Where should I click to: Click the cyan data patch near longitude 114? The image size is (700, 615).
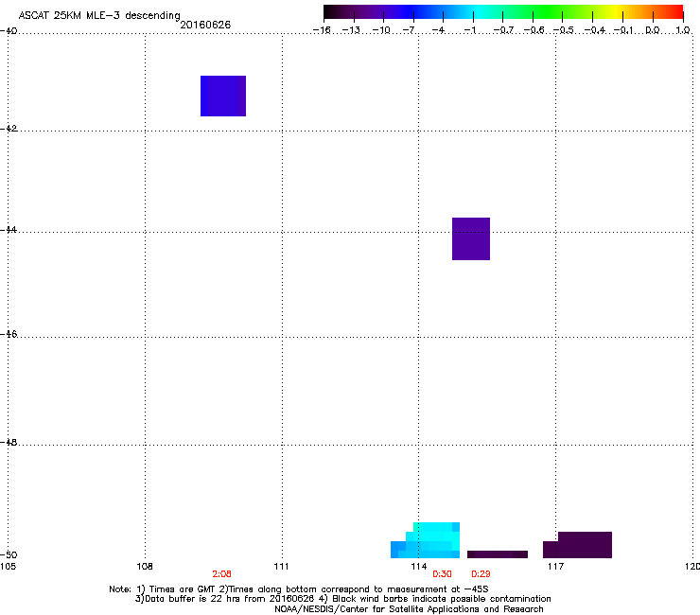(426, 540)
